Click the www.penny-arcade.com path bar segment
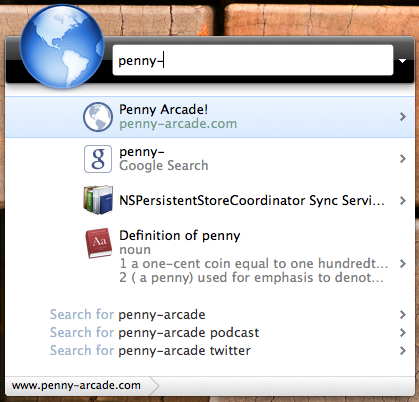Viewport: 419px width, 402px height. [76, 386]
